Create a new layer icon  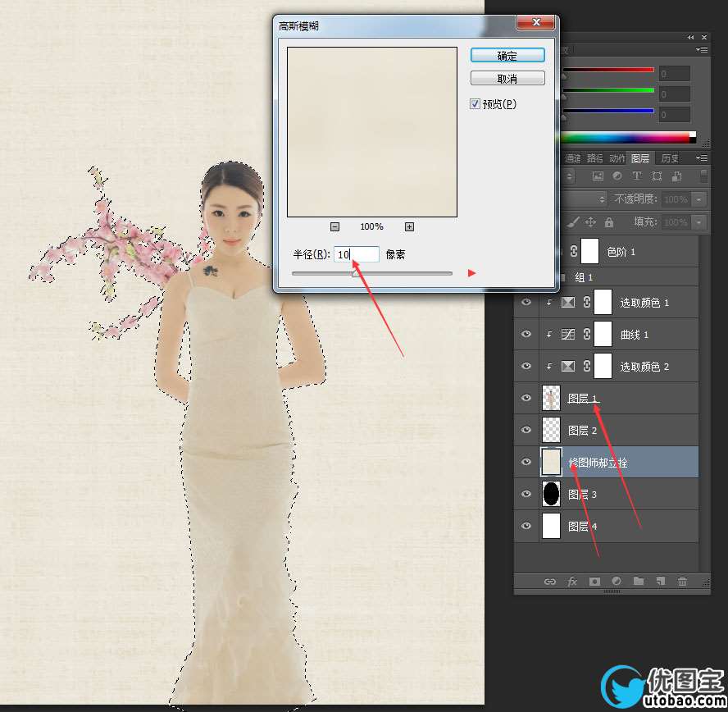pyautogui.click(x=661, y=581)
